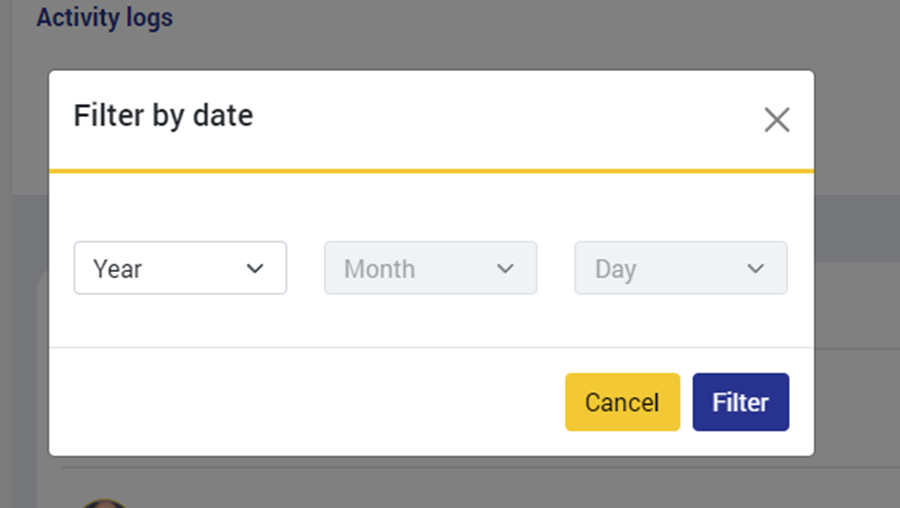Open the Year dropdown

click(180, 268)
